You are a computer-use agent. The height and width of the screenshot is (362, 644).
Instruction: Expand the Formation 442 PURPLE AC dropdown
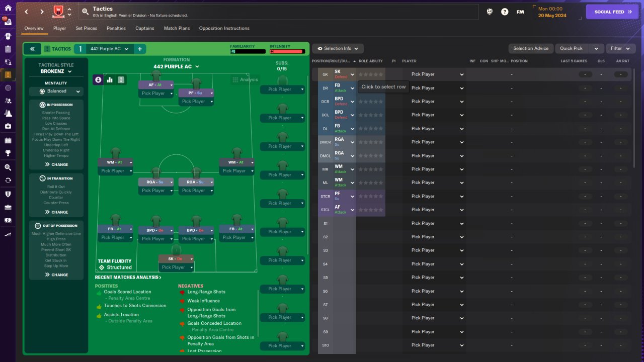pos(176,66)
